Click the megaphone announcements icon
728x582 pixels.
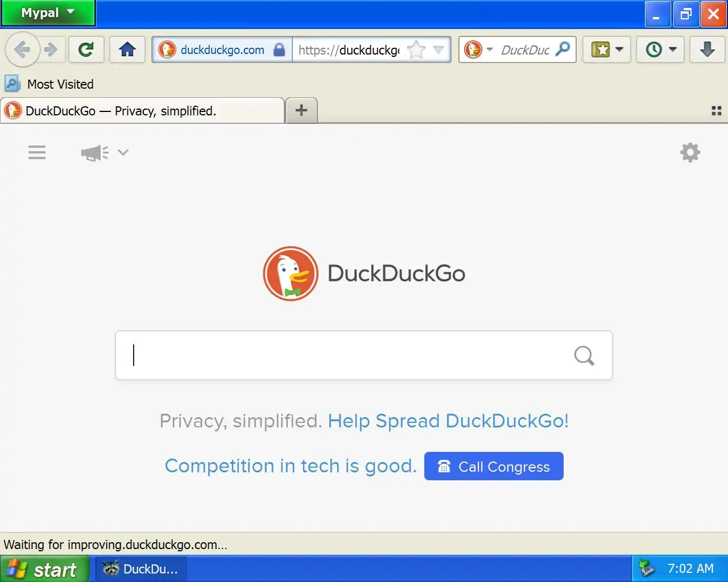(94, 152)
